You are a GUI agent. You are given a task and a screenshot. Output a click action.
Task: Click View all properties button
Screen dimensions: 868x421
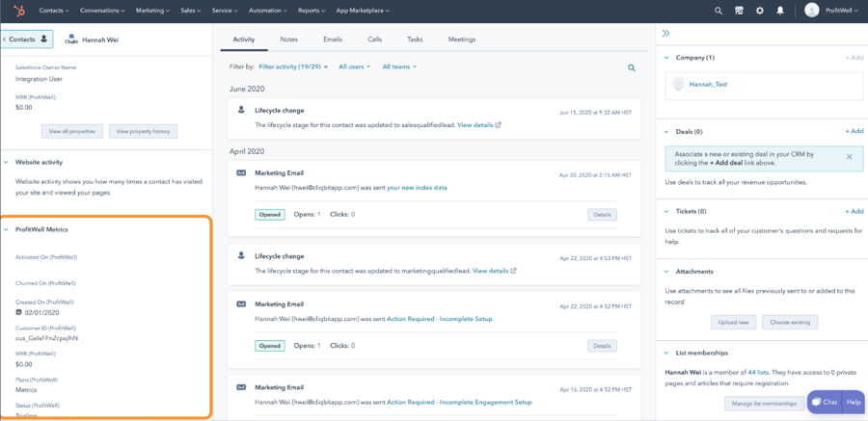(x=72, y=131)
